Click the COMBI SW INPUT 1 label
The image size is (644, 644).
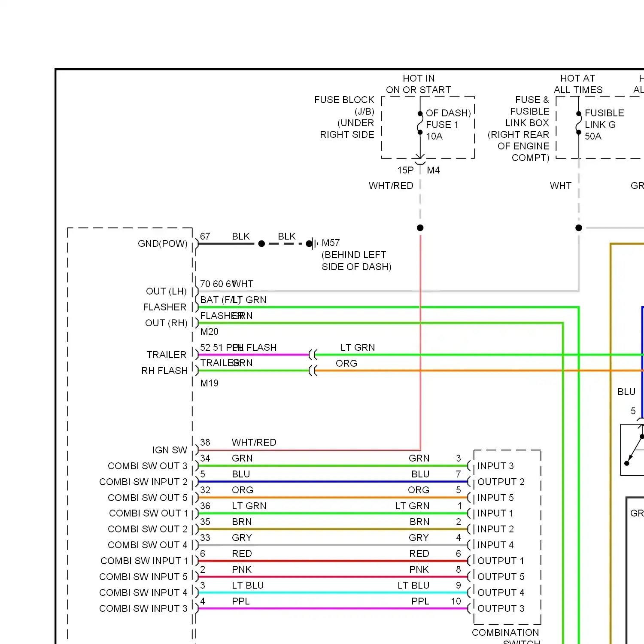click(x=144, y=561)
